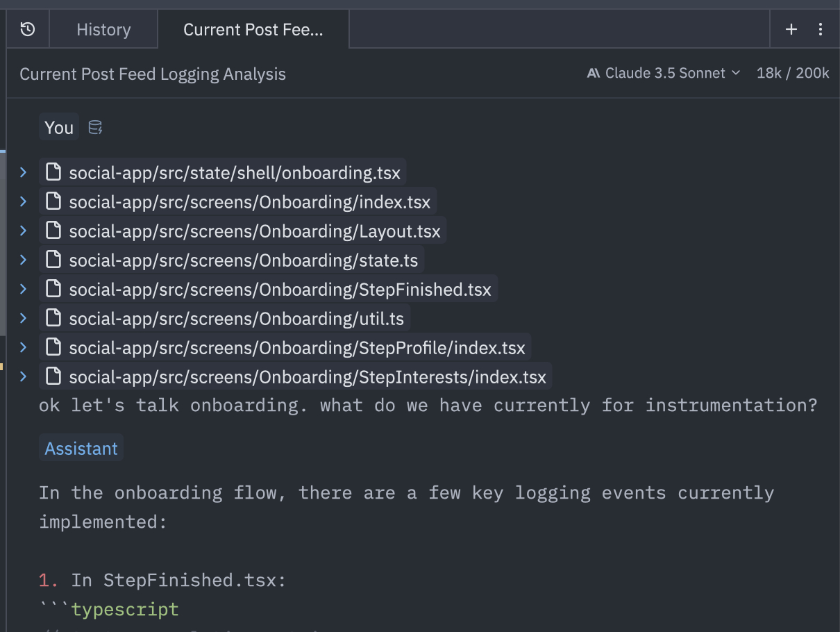Expand the Onboarding/index.tsx file context
840x632 pixels.
pyautogui.click(x=23, y=201)
